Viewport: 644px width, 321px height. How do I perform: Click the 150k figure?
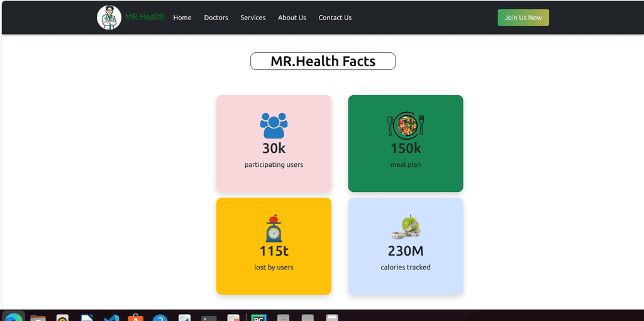tap(406, 148)
